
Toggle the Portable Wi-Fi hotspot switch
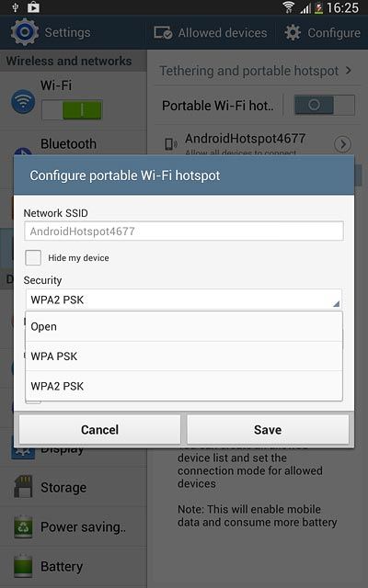325,105
